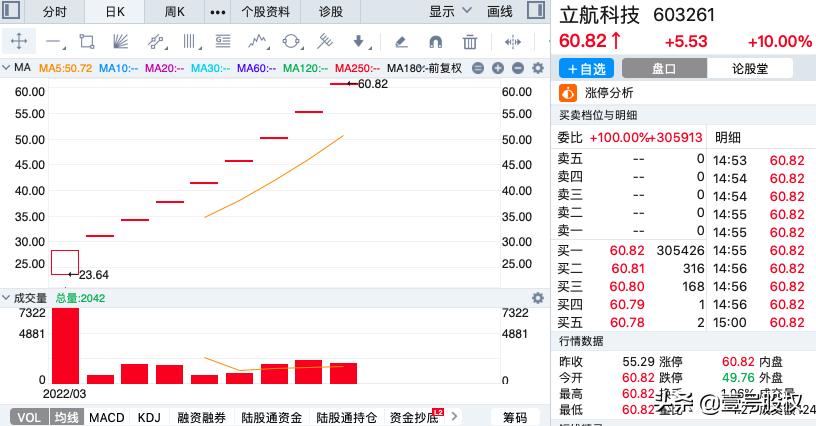The width and height of the screenshot is (816, 426).
Task: Open the volume panel settings gear
Action: [x=538, y=298]
